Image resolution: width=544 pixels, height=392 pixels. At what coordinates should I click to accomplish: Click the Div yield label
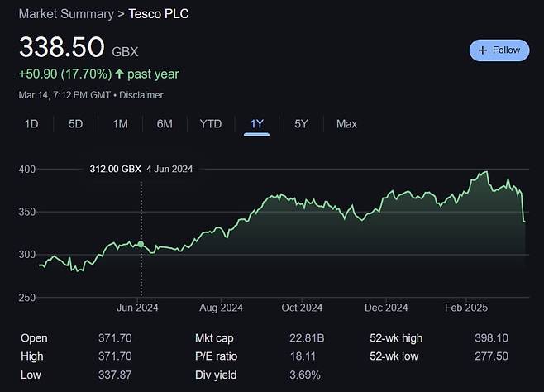(x=217, y=375)
